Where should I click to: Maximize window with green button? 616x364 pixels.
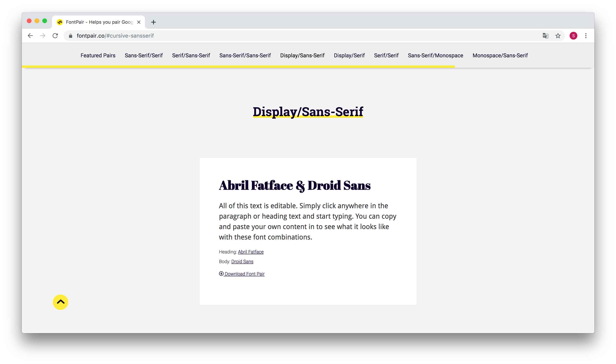pos(45,21)
